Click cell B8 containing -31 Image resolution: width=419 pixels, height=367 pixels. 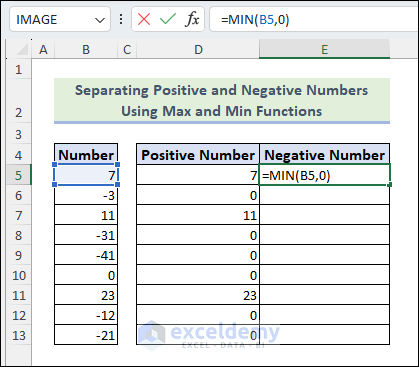[x=86, y=235]
